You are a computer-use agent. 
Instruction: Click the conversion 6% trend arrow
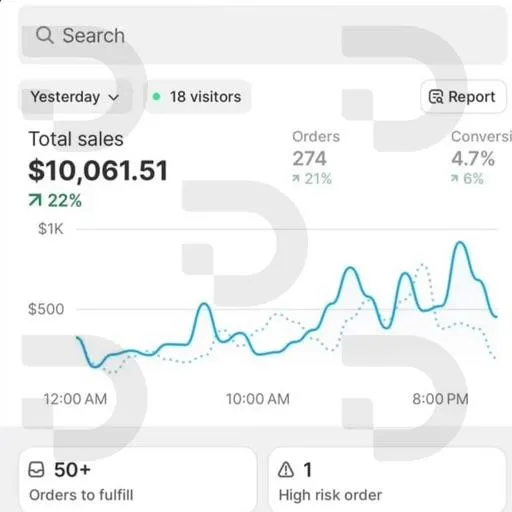pos(454,179)
